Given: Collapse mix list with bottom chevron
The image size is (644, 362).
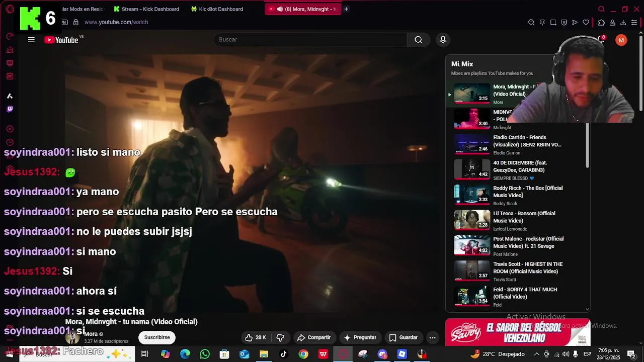Looking at the screenshot, I should click(587, 309).
